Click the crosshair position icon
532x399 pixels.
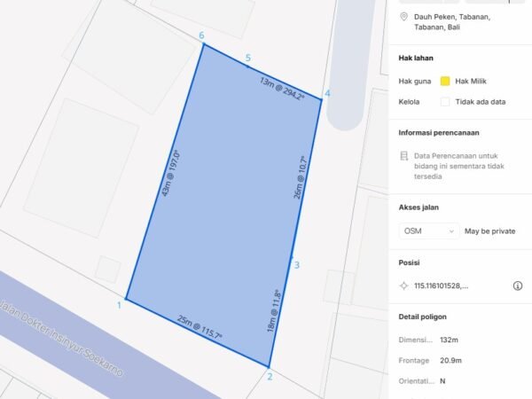pos(404,286)
